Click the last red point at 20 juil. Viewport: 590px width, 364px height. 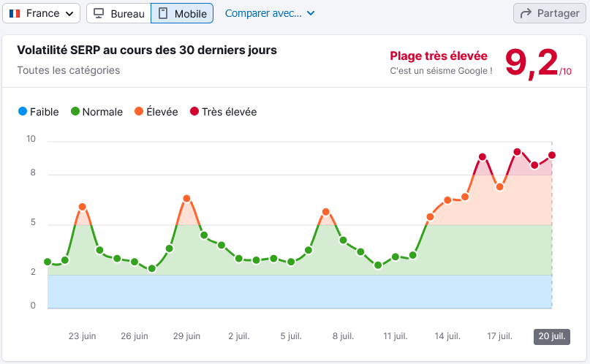[552, 155]
